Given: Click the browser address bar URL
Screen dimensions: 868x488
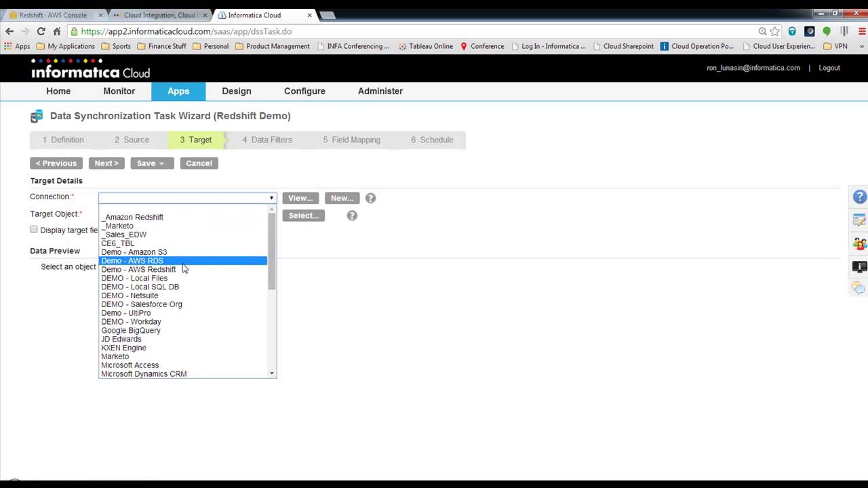Looking at the screenshot, I should click(186, 31).
